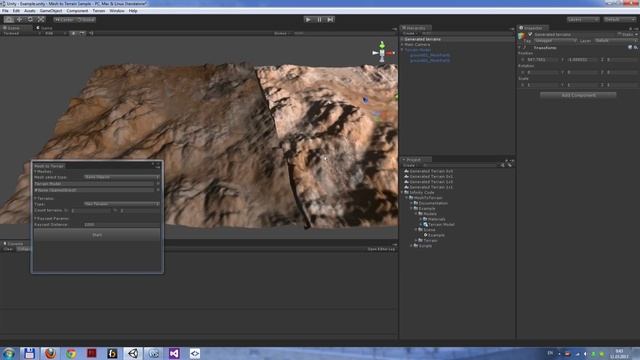Screen dimensions: 640x360
Task: Click the GameObject icon in Inspector
Action: click(522, 36)
